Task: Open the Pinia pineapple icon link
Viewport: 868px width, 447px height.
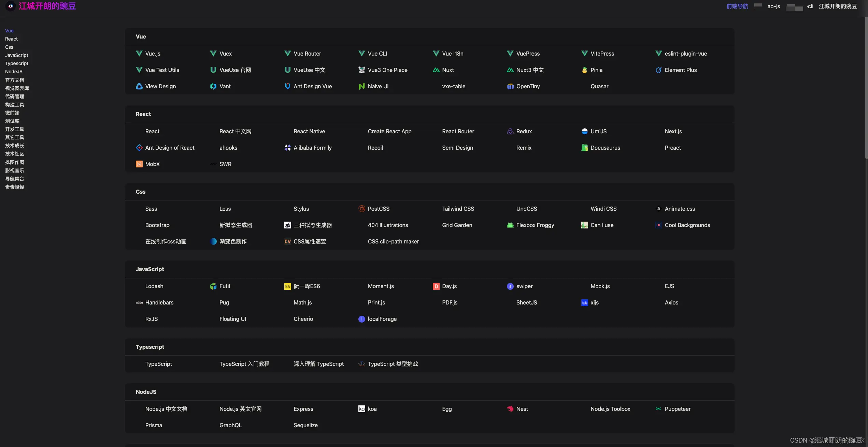Action: pos(584,70)
